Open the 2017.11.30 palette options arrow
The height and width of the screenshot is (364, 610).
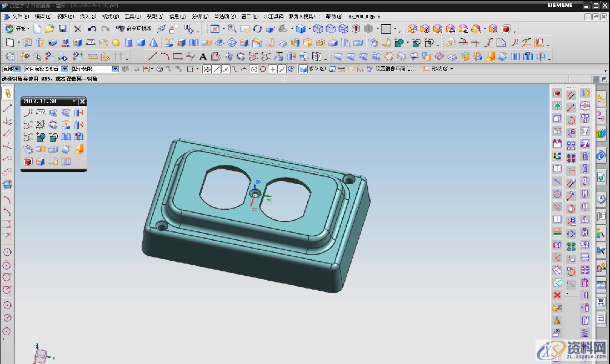(x=74, y=102)
